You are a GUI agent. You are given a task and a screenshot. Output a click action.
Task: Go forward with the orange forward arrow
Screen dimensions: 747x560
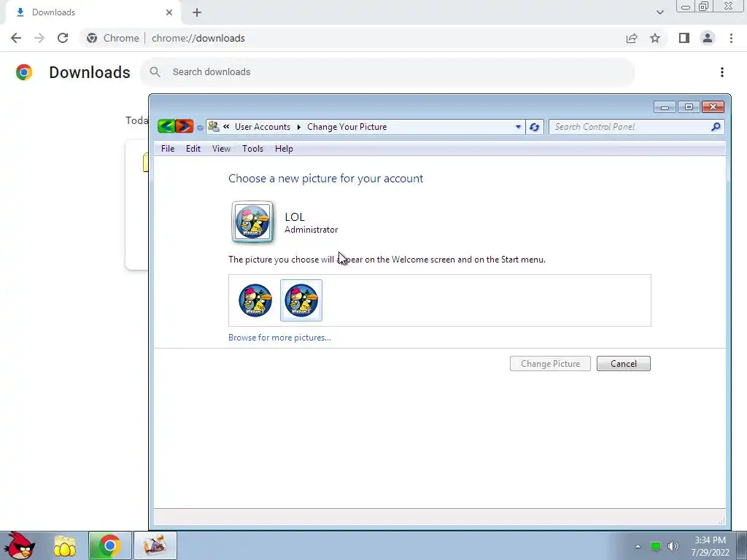pos(185,126)
